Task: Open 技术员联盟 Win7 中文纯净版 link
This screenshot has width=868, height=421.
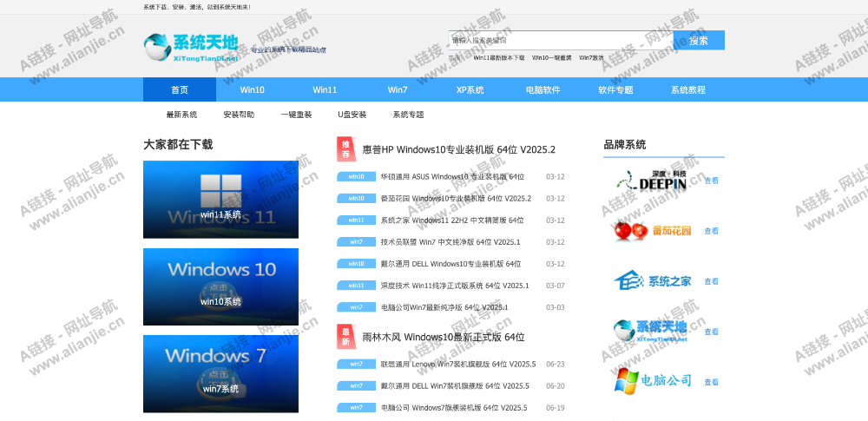Action: pyautogui.click(x=450, y=242)
